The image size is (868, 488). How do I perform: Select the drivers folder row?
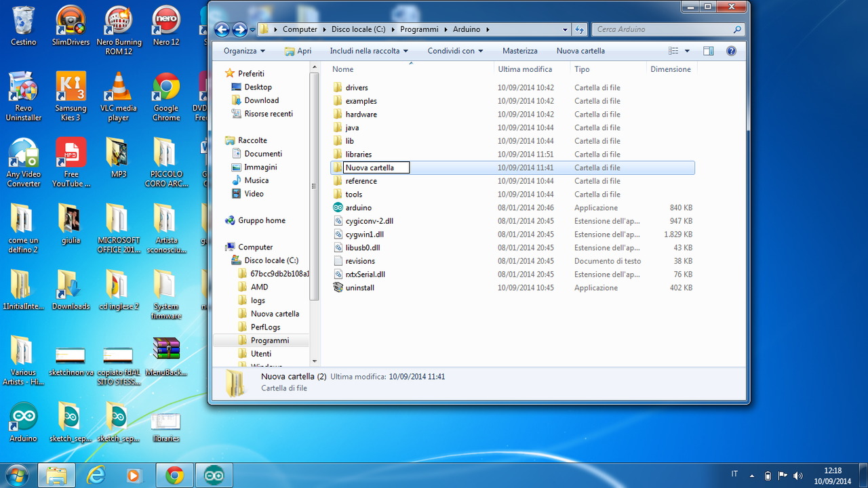(x=513, y=87)
